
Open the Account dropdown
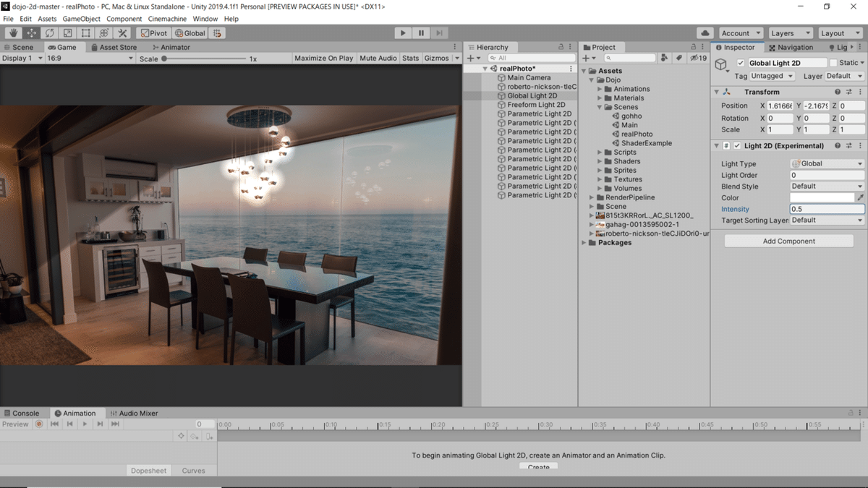pyautogui.click(x=741, y=33)
